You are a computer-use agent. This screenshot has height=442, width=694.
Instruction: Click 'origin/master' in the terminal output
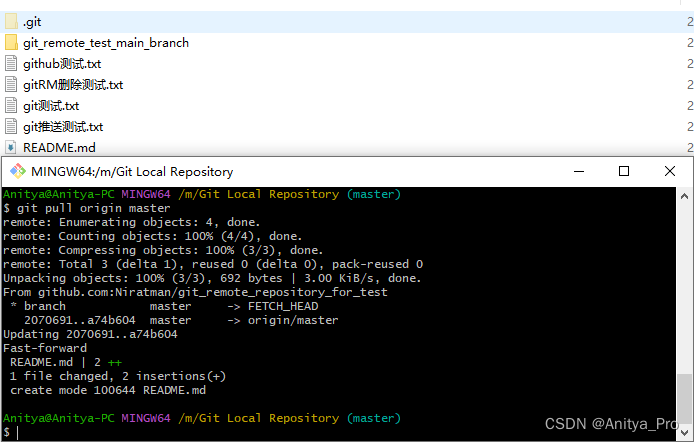pos(293,320)
